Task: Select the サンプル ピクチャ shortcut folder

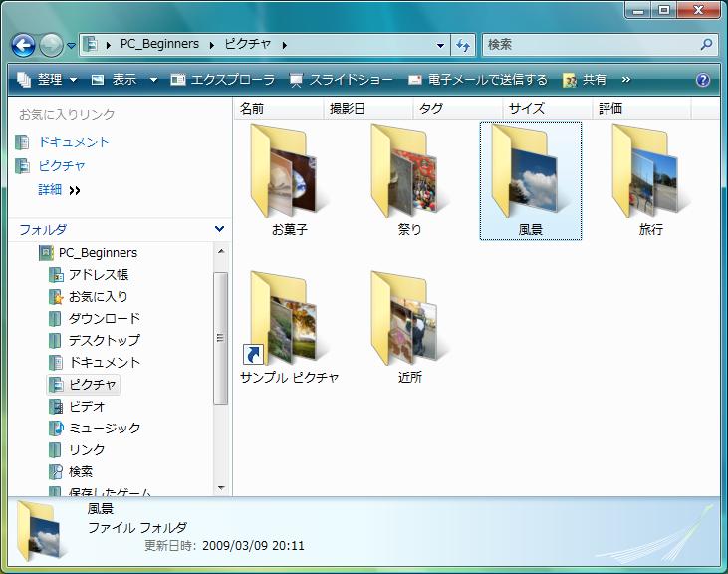Action: pos(289,328)
